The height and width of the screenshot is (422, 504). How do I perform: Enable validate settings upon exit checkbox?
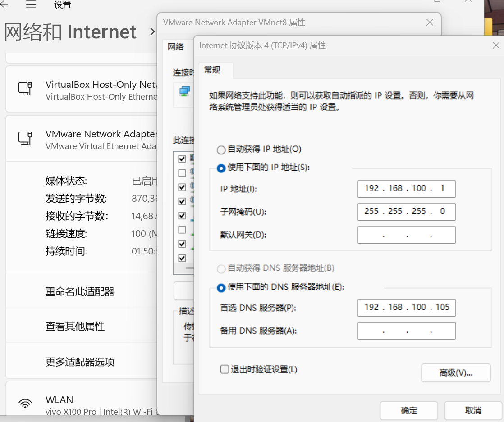coord(225,369)
